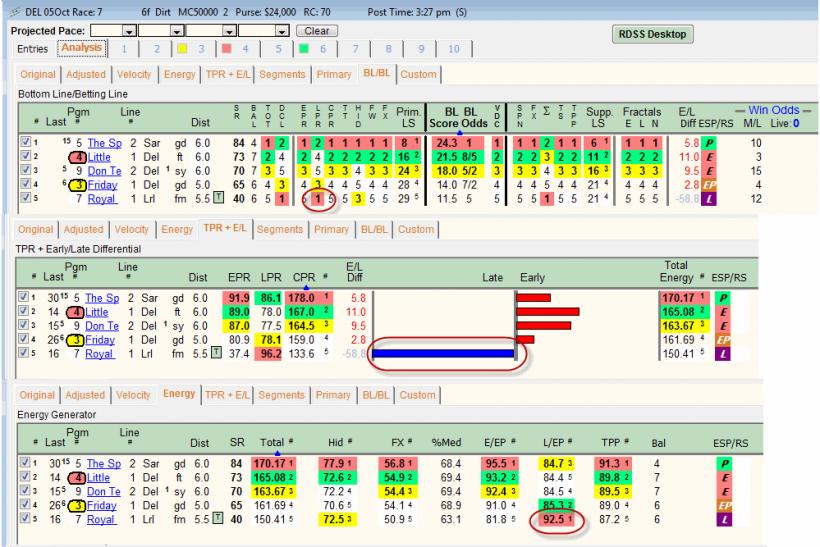The image size is (820, 547).
Task: Click the green T icon next to Royal in BL/BL
Action: [x=219, y=198]
